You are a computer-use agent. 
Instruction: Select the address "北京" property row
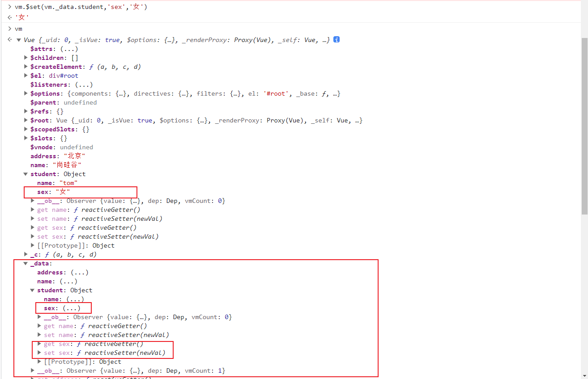click(58, 156)
